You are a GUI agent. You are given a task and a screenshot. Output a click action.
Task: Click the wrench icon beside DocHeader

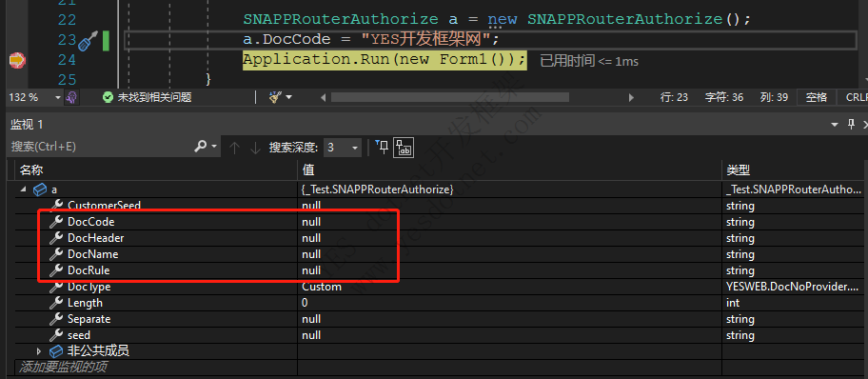[56, 238]
